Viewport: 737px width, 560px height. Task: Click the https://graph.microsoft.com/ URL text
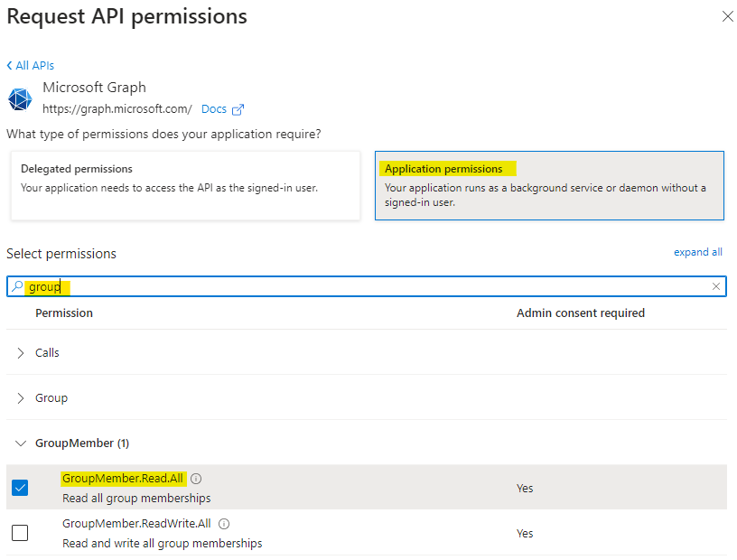tap(117, 109)
